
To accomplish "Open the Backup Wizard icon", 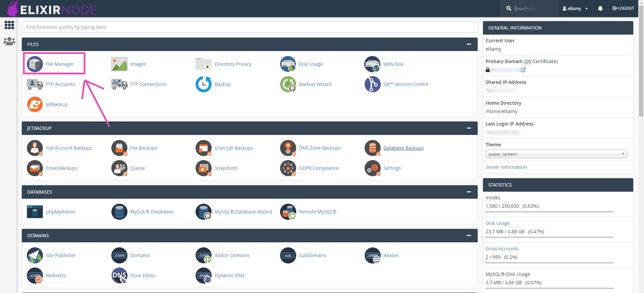I will click(x=288, y=84).
